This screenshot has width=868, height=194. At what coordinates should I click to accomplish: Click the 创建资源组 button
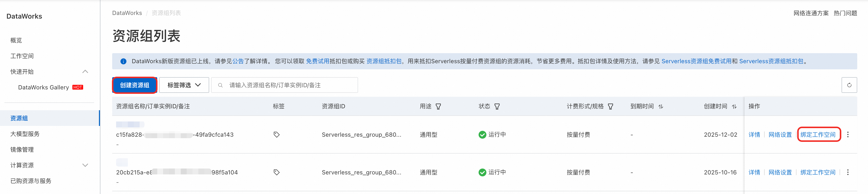134,85
